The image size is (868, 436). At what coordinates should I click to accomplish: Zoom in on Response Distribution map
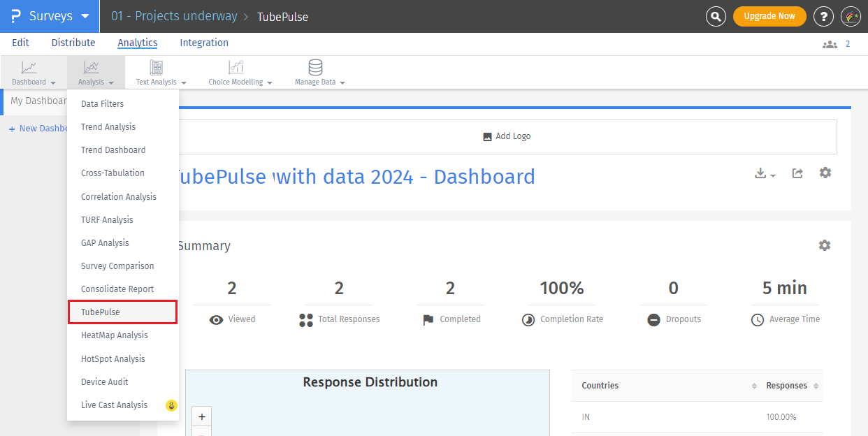pos(202,417)
